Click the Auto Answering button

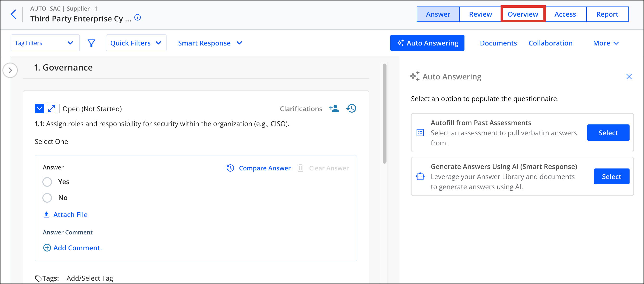tap(427, 43)
